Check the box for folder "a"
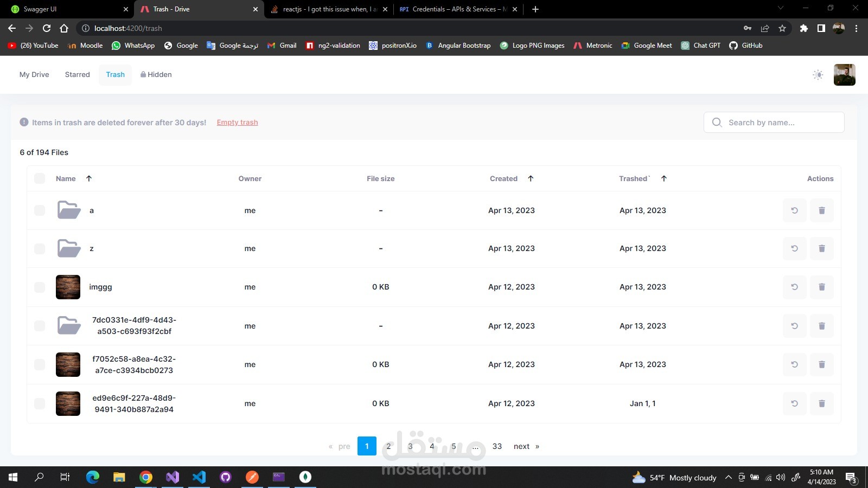The width and height of the screenshot is (868, 488). click(40, 210)
